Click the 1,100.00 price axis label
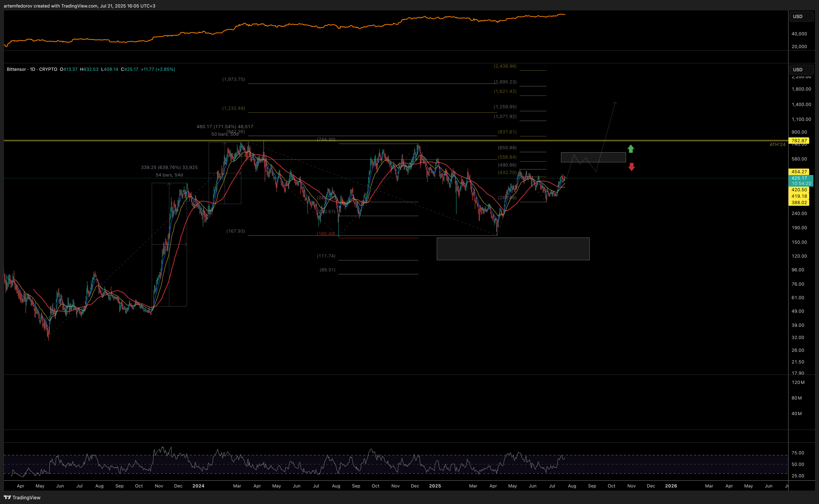 pyautogui.click(x=801, y=119)
